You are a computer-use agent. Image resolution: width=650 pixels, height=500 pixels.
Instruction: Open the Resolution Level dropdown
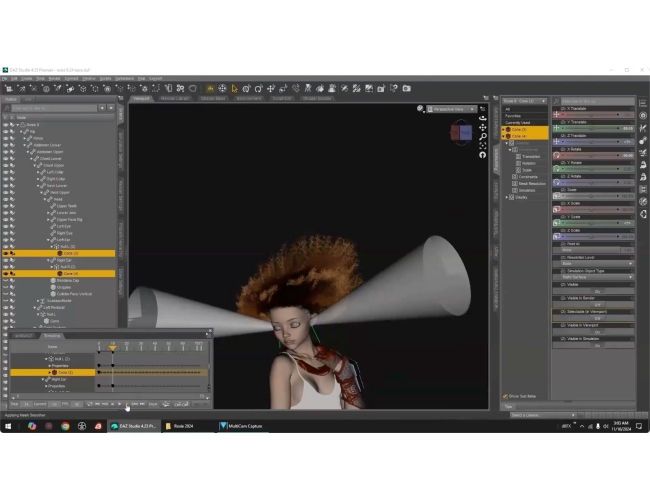(594, 264)
